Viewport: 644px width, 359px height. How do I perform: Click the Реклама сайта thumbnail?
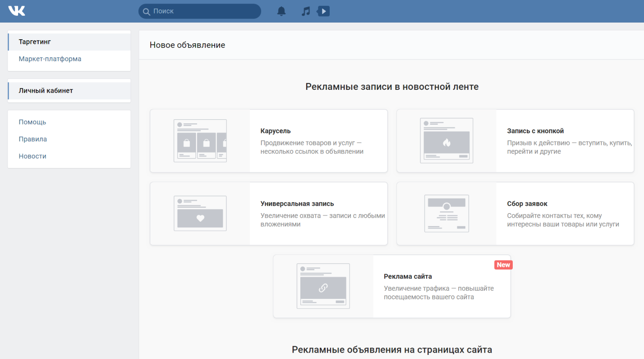[x=323, y=286]
